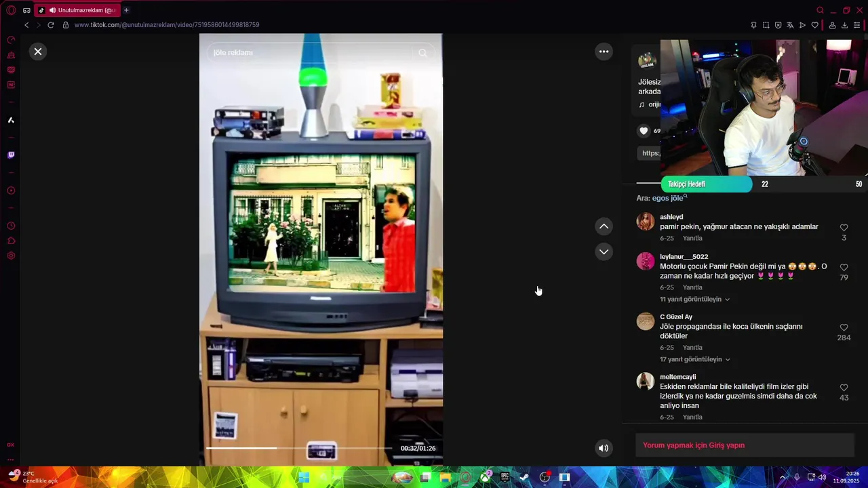Click the pin icon in address bar

tap(753, 25)
